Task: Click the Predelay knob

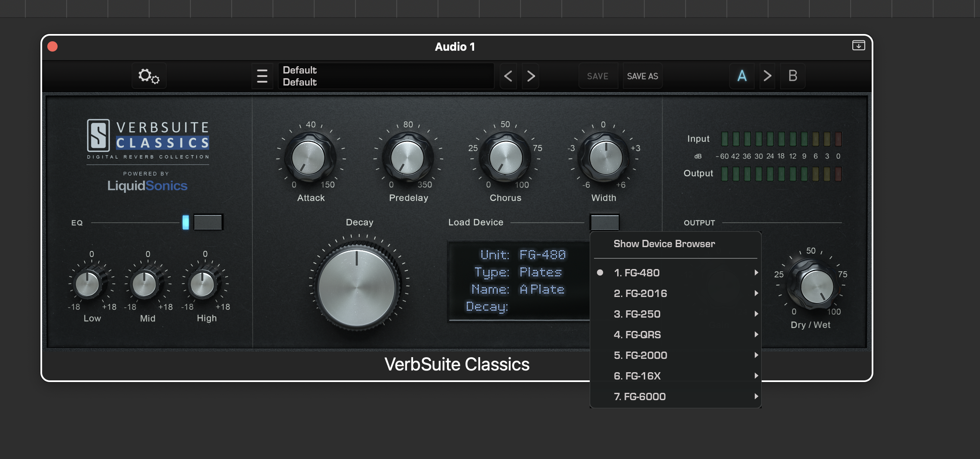Action: click(407, 157)
